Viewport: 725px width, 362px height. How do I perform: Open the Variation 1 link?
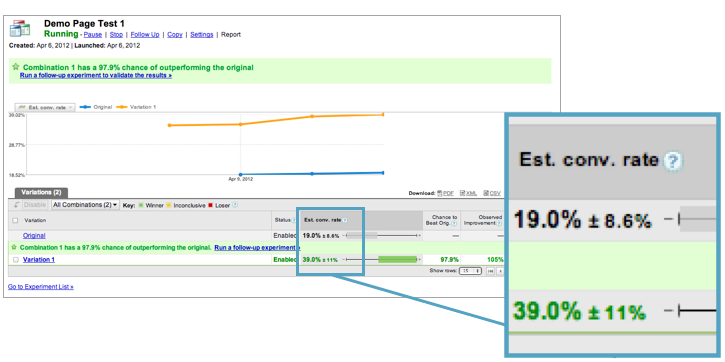pyautogui.click(x=39, y=260)
